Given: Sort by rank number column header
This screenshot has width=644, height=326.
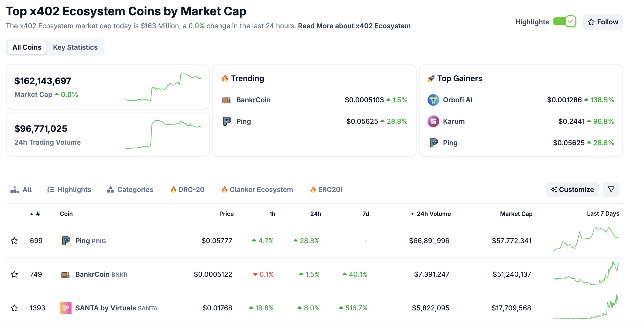Looking at the screenshot, I should tap(37, 214).
